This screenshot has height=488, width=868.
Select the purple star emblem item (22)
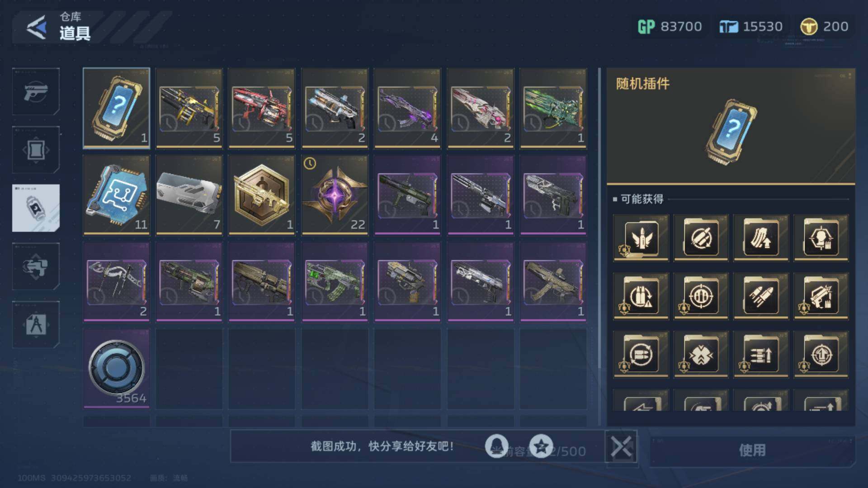(x=335, y=195)
